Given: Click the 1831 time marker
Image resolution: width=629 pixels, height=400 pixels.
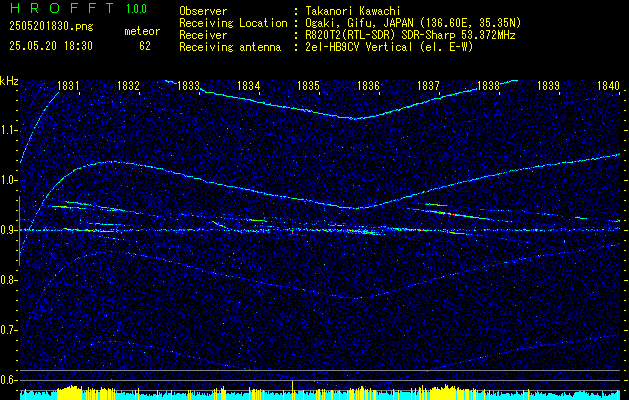Looking at the screenshot, I should 68,85.
